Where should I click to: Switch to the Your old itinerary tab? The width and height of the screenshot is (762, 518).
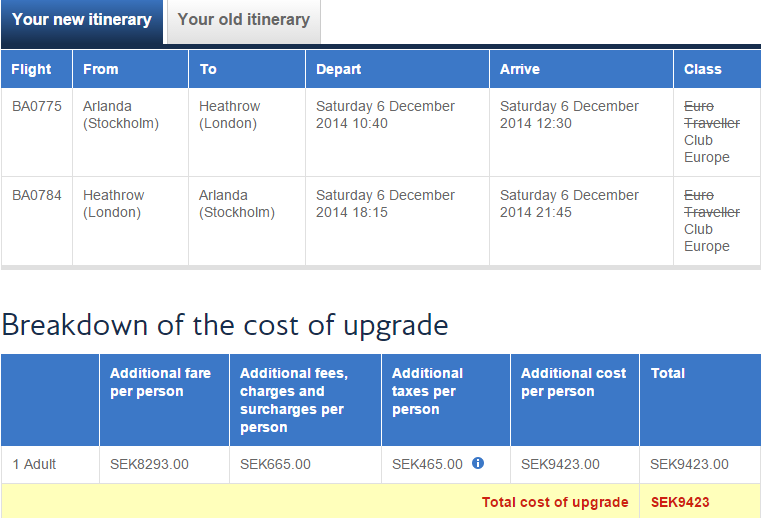click(243, 19)
